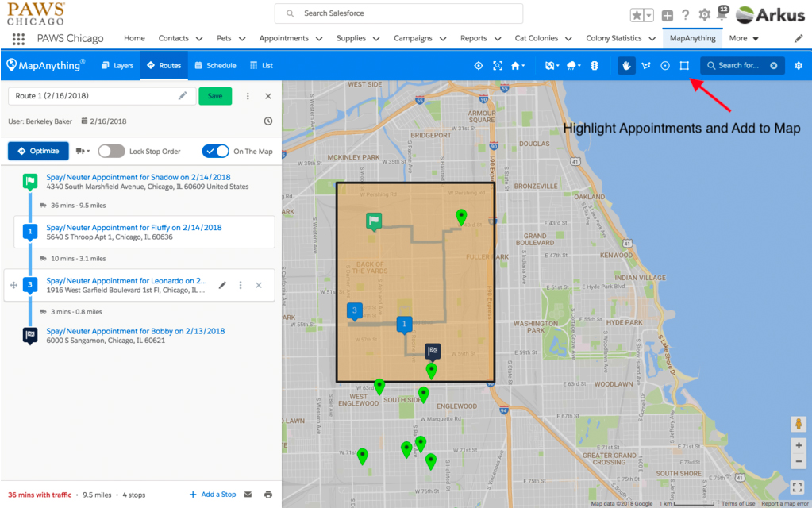The width and height of the screenshot is (812, 508).
Task: Switch to the Schedule tab
Action: pos(215,66)
